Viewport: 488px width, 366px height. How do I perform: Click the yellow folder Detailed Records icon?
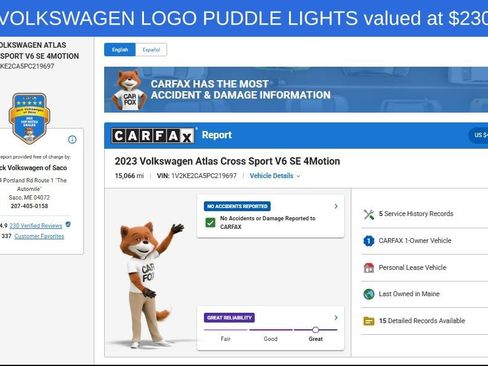pyautogui.click(x=369, y=321)
